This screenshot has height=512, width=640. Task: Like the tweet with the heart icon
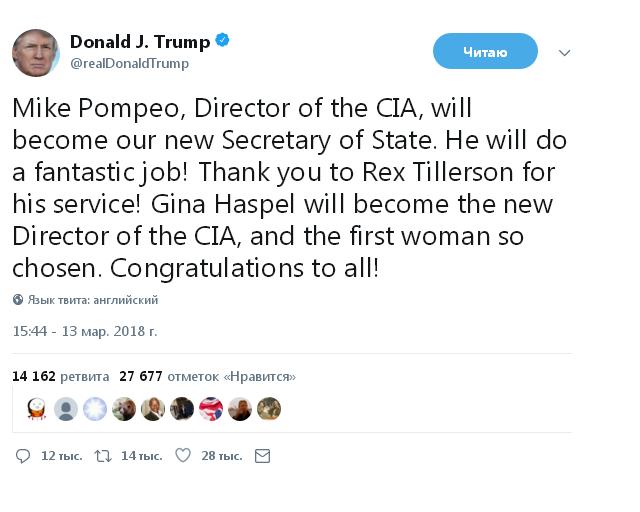pos(183,456)
